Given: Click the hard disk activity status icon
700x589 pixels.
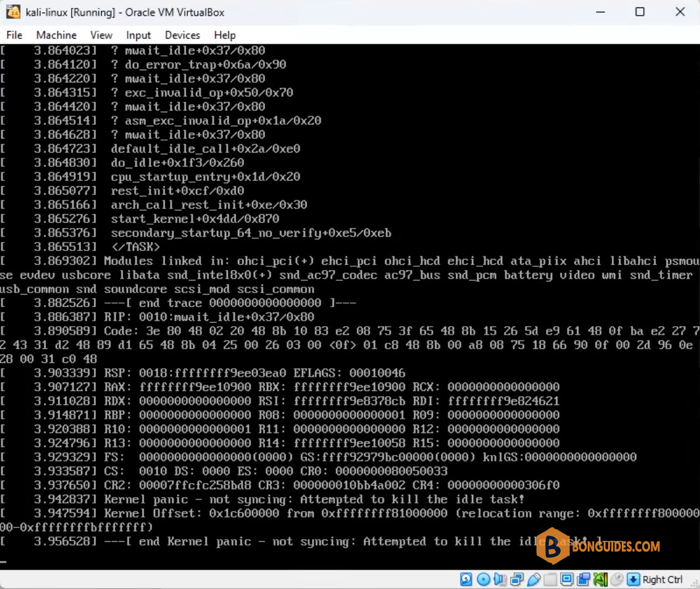Looking at the screenshot, I should (466, 580).
